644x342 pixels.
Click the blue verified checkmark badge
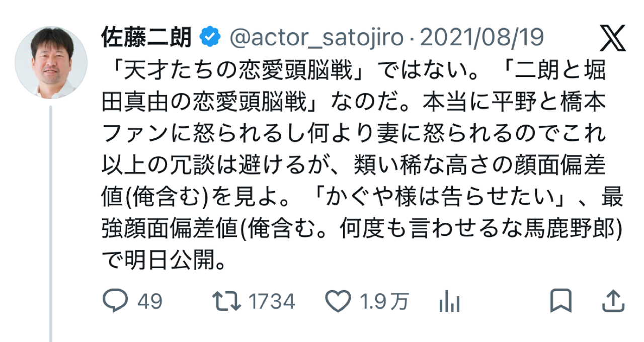(x=209, y=37)
